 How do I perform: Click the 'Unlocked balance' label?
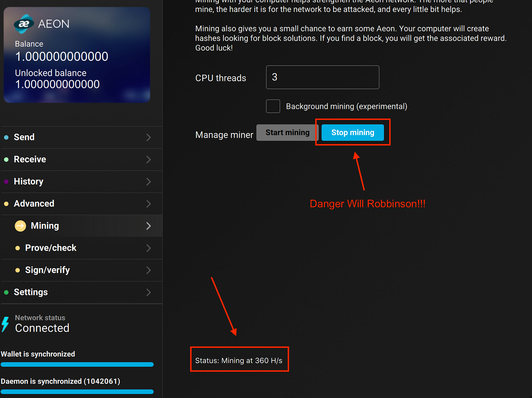[x=51, y=73]
